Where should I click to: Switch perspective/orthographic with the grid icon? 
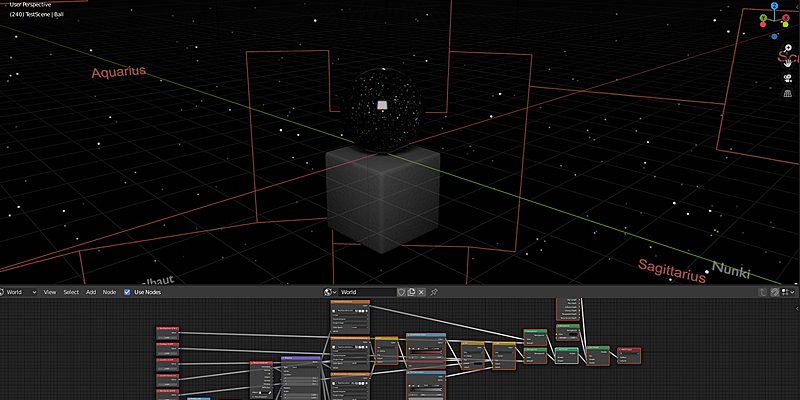click(787, 94)
